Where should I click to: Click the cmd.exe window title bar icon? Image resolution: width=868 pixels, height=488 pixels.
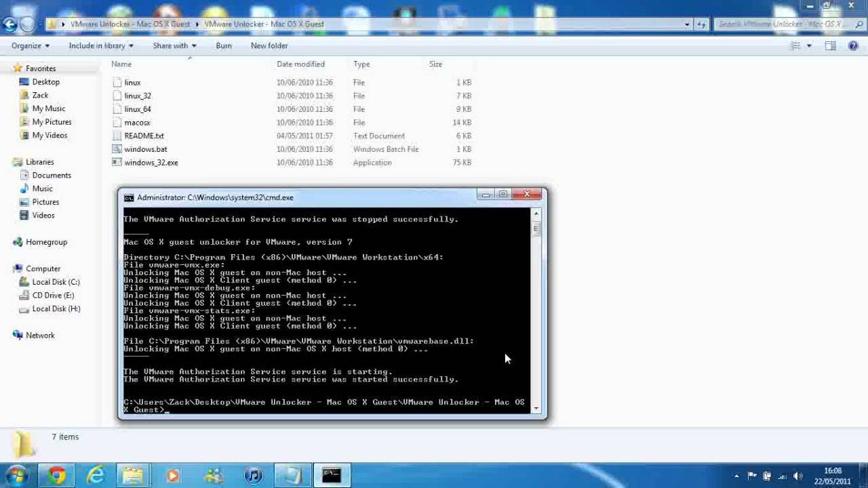pos(129,198)
